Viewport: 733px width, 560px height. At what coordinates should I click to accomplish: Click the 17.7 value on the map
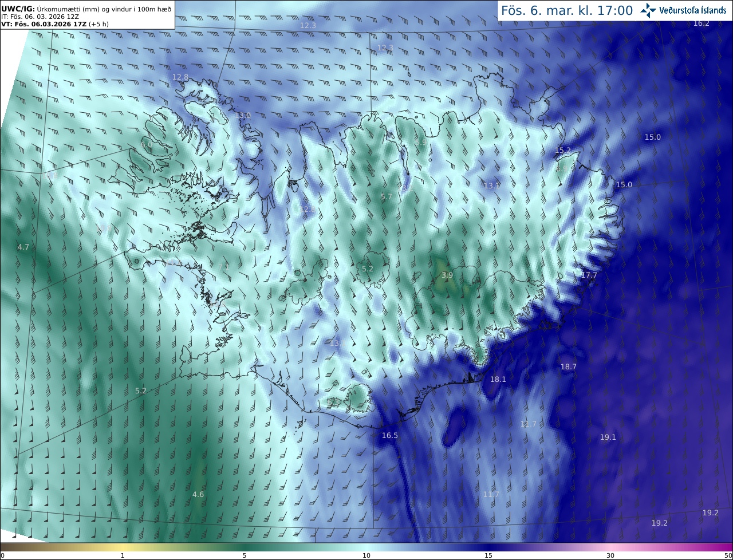pyautogui.click(x=589, y=275)
